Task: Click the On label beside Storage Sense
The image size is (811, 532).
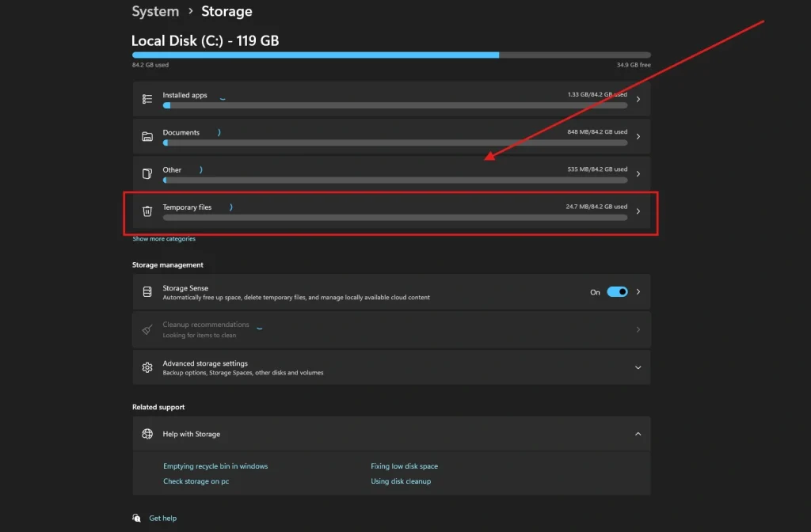Action: (x=595, y=293)
